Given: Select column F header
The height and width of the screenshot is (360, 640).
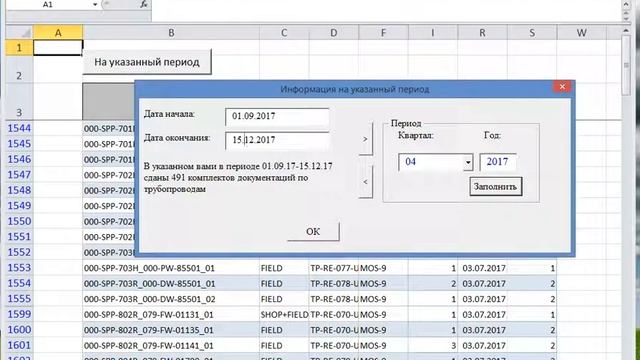Looking at the screenshot, I should (383, 33).
